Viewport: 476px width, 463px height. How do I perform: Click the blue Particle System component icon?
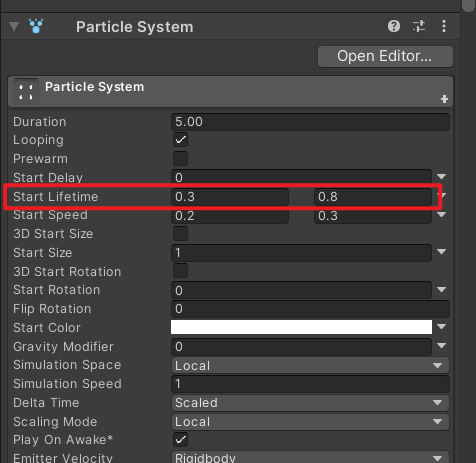(36, 26)
